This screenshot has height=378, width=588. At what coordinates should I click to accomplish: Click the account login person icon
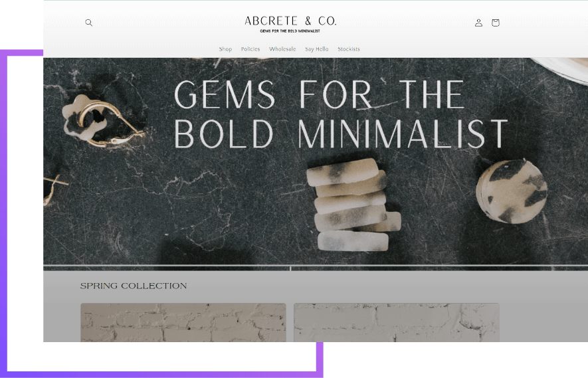478,23
